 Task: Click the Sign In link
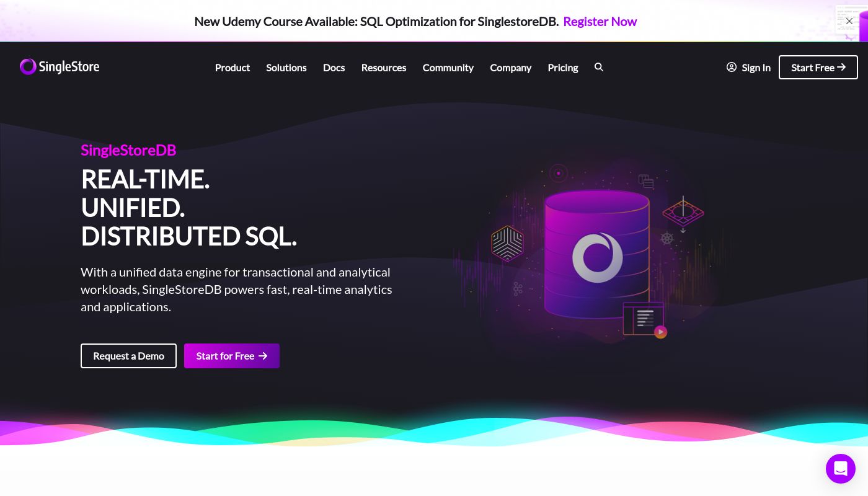pos(748,68)
